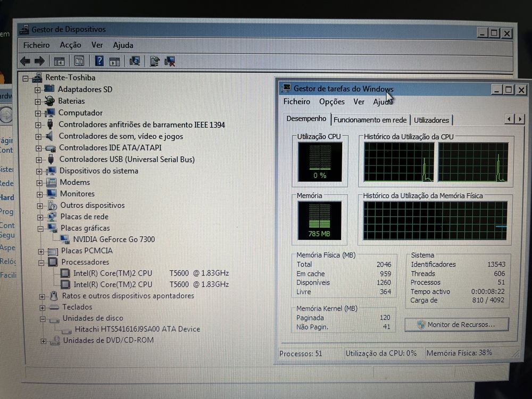Click the Memória Física: 38% status bar entry
The height and width of the screenshot is (399, 532).
click(x=459, y=353)
